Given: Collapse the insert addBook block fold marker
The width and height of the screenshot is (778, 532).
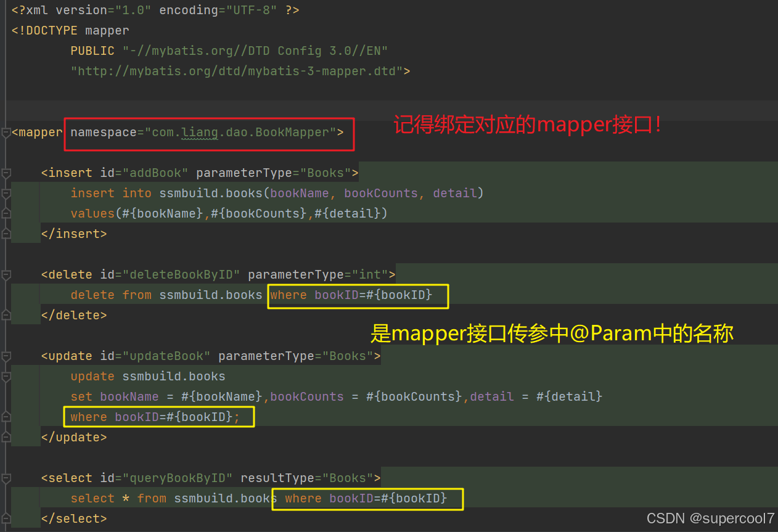Looking at the screenshot, I should tap(6, 173).
